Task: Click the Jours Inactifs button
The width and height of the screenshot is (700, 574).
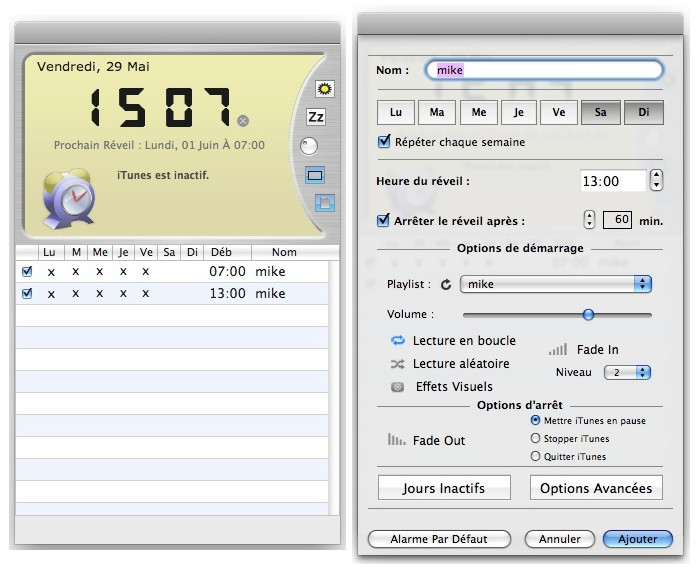Action: click(x=444, y=488)
